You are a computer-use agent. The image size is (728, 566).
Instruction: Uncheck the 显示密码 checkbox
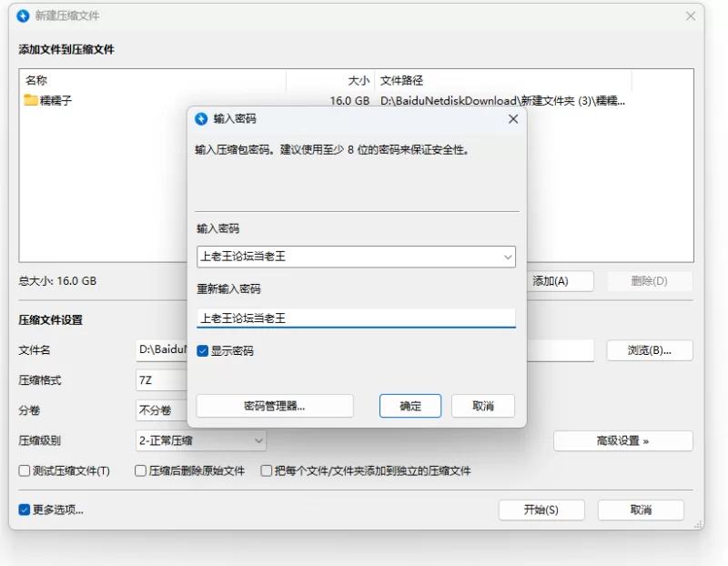(202, 349)
